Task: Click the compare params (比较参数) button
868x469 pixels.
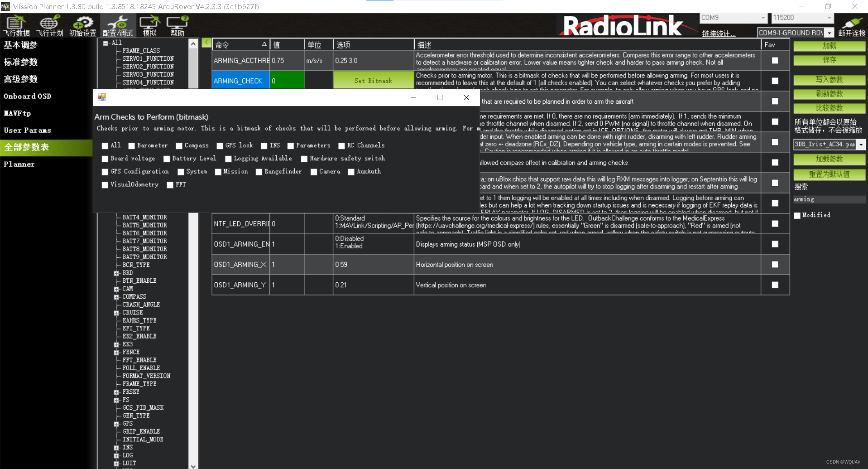Action: coord(829,108)
